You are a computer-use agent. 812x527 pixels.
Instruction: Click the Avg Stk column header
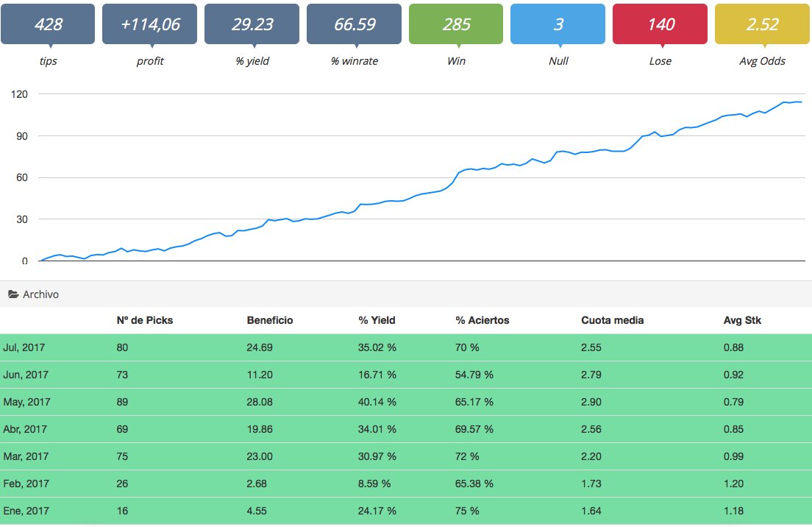(x=742, y=320)
